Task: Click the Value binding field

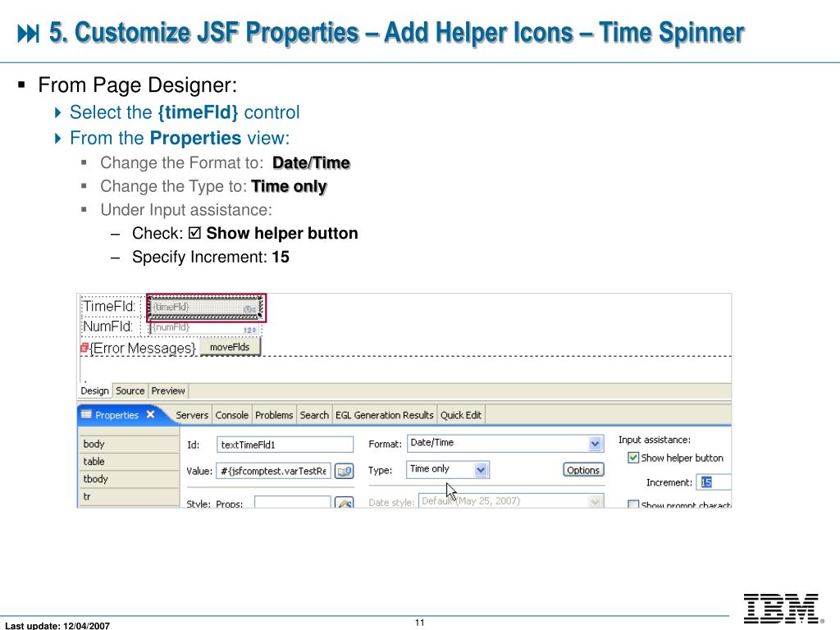Action: coord(274,471)
